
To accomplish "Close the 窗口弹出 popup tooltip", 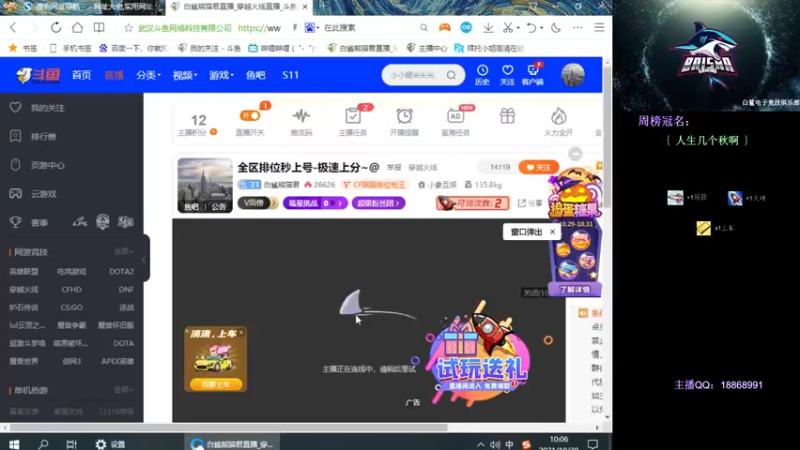I will [553, 232].
